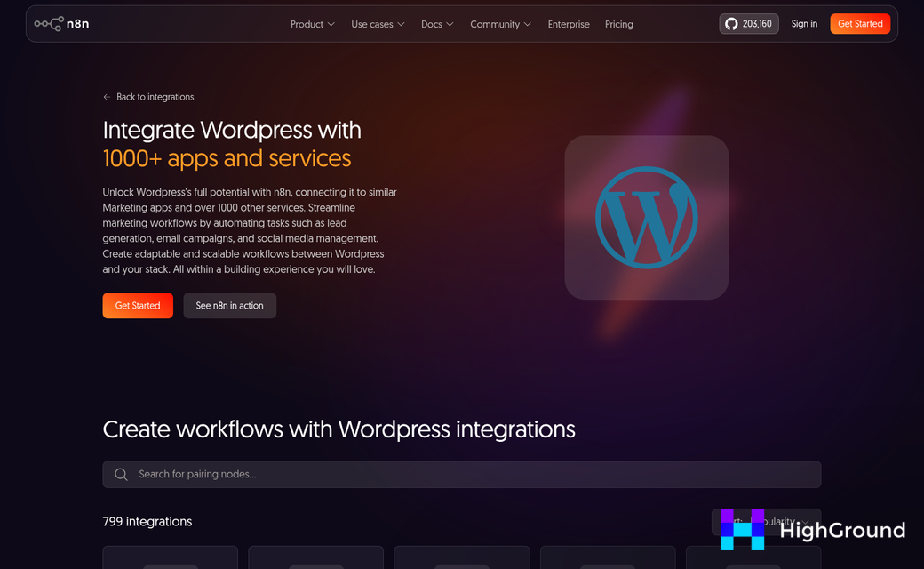The height and width of the screenshot is (569, 924).
Task: Click the search magnifier icon
Action: (x=122, y=474)
